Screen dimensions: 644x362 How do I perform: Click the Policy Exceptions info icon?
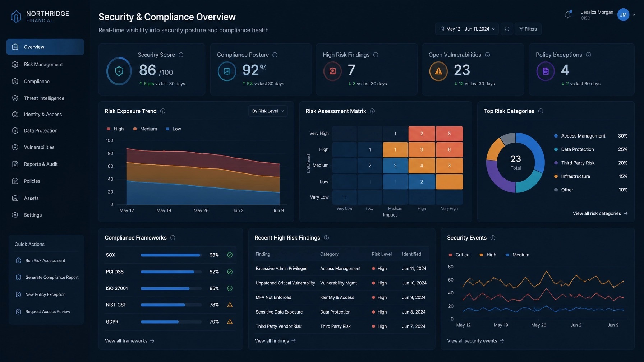[x=588, y=55]
